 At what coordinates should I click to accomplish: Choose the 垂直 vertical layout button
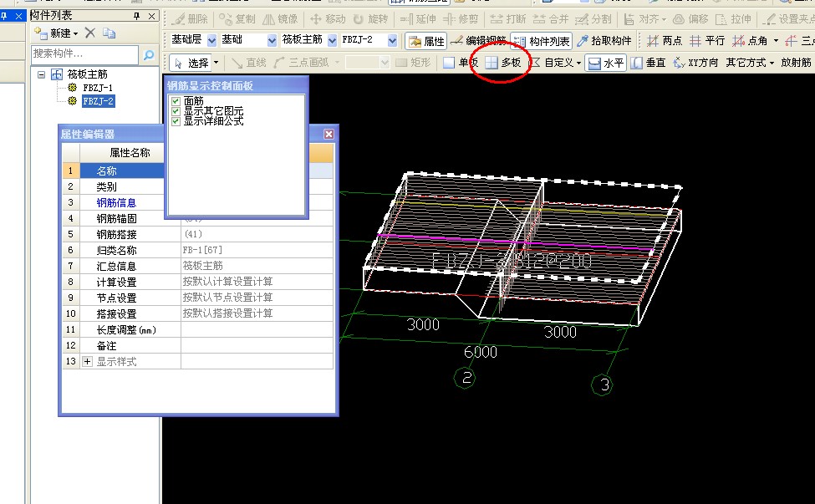pos(648,63)
